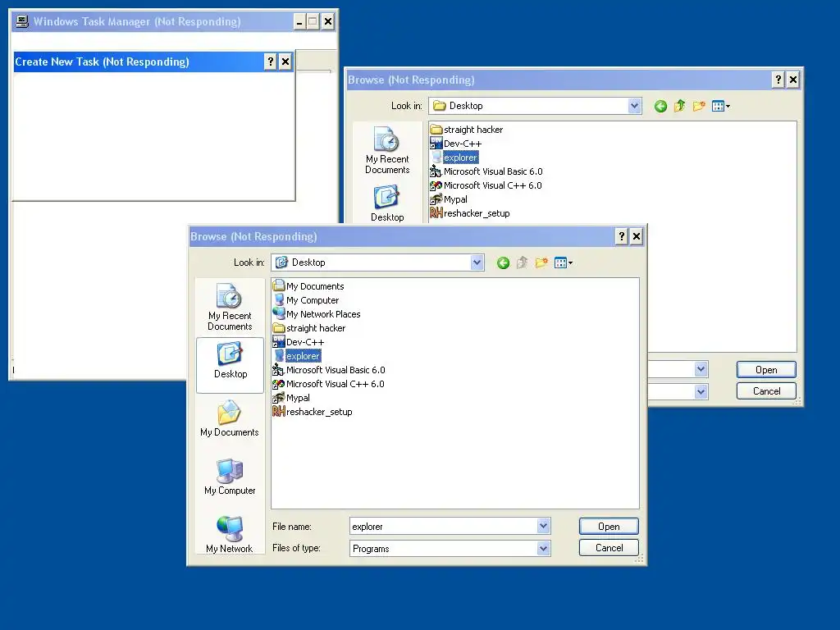Select My Documents item in front file list

(x=308, y=286)
